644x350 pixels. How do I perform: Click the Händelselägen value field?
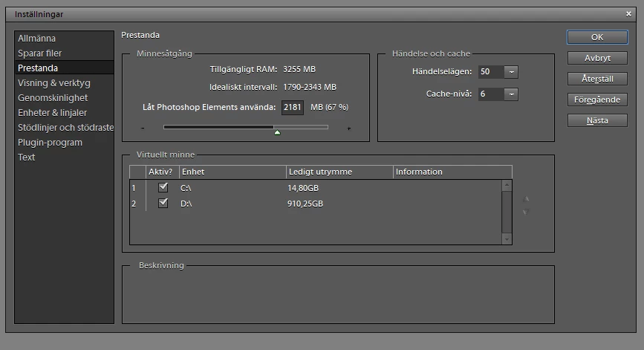491,71
